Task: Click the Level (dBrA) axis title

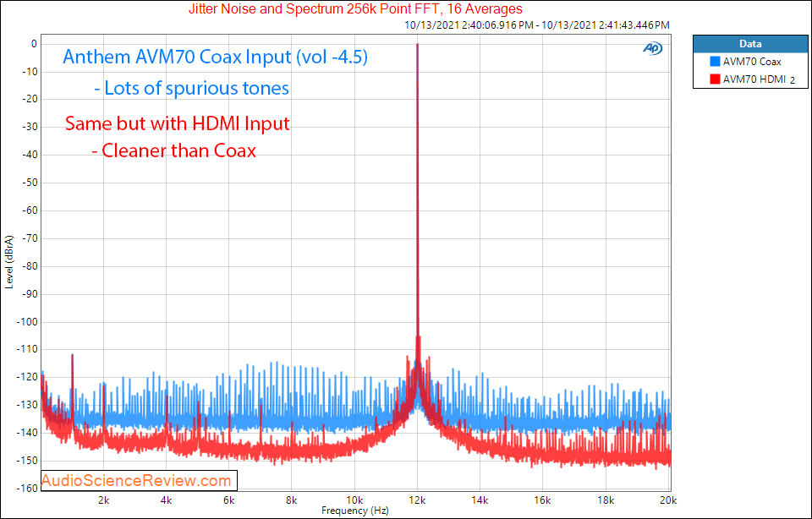Action: [8, 262]
